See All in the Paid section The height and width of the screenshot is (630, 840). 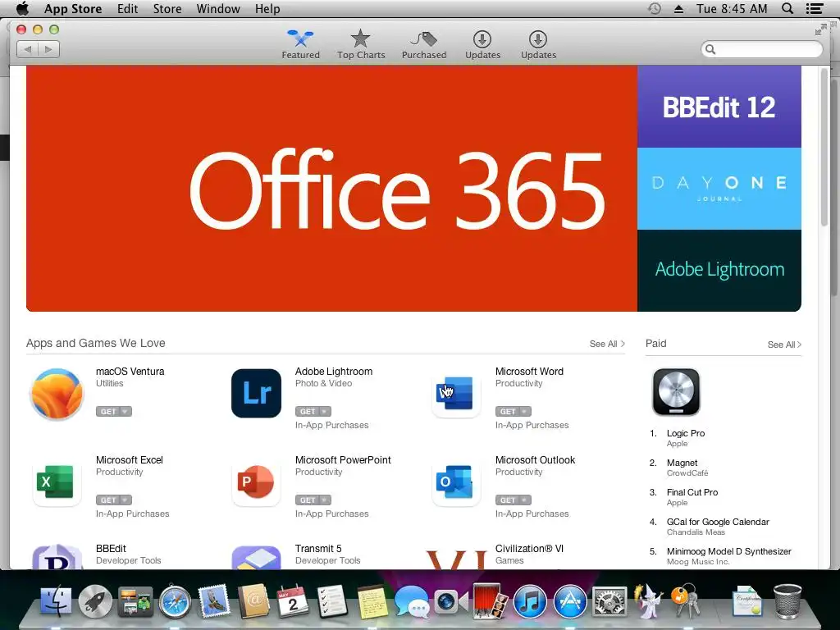784,345
